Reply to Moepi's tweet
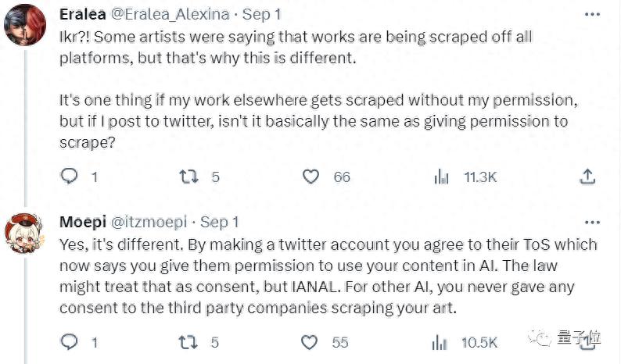This screenshot has width=621, height=364. [x=70, y=341]
